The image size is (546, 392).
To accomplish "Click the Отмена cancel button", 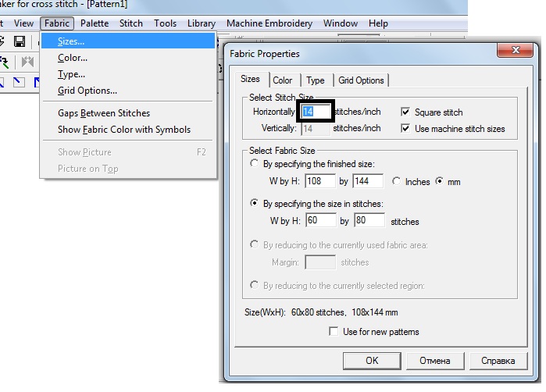I will pyautogui.click(x=435, y=361).
